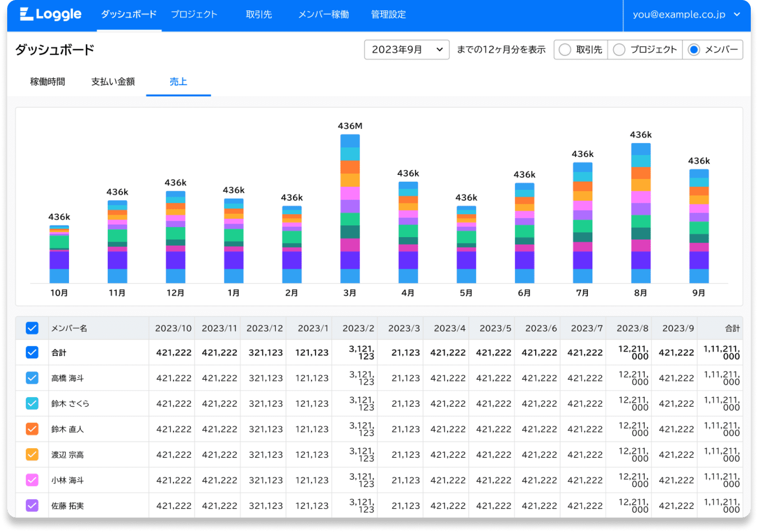
Task: Toggle the 合計 row checkbox
Action: tap(32, 352)
